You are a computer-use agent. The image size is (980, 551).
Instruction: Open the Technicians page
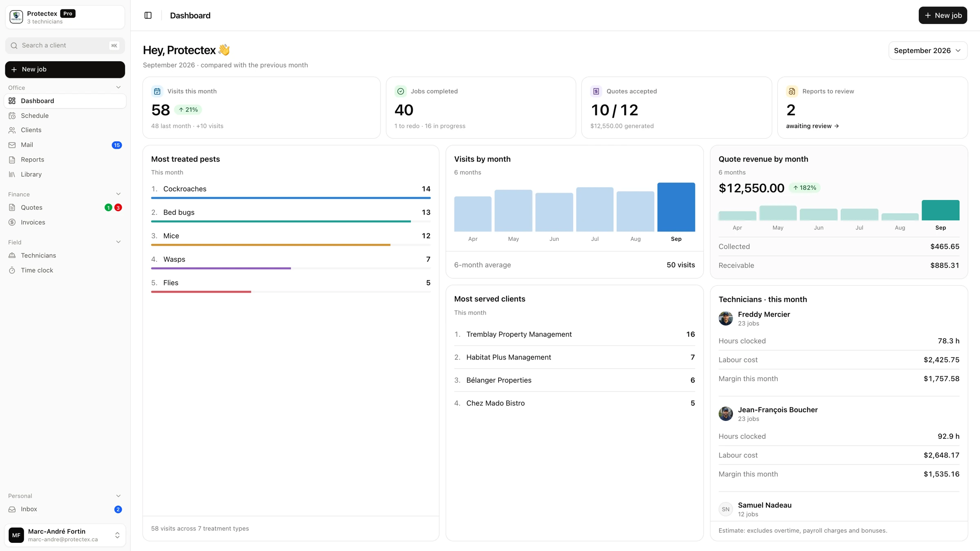(x=65, y=256)
